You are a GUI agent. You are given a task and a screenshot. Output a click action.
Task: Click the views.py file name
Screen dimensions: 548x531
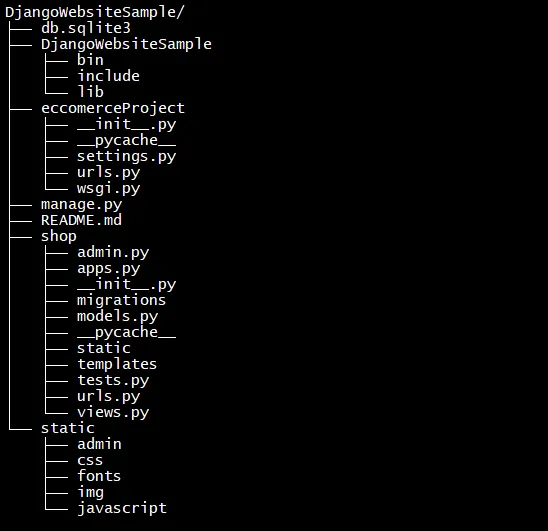113,413
